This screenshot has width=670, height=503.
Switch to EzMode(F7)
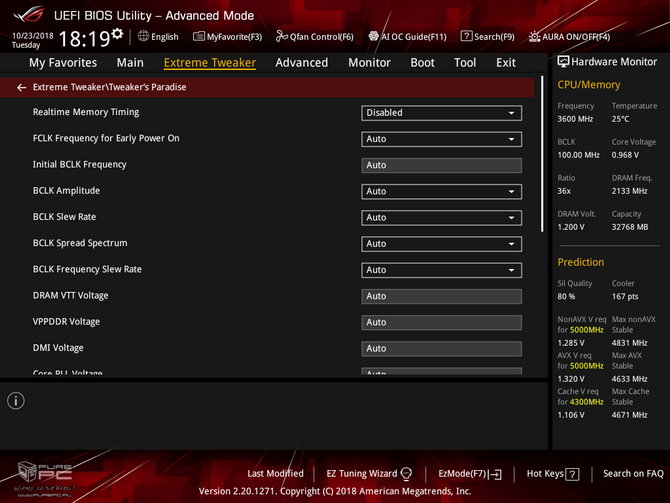[470, 474]
